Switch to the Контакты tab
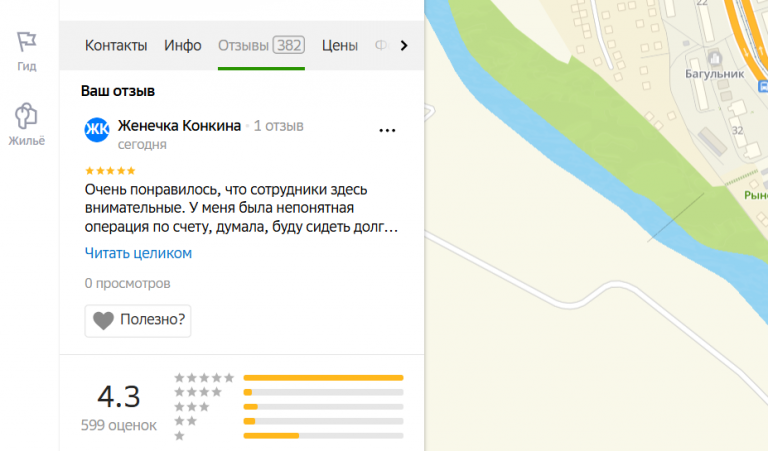Screen dimensions: 768x451 [x=116, y=46]
